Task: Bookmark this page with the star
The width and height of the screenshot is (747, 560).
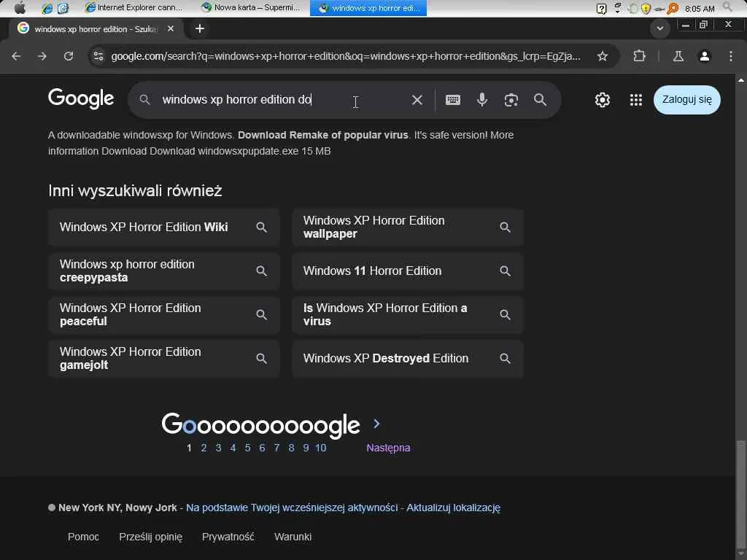Action: coord(602,56)
